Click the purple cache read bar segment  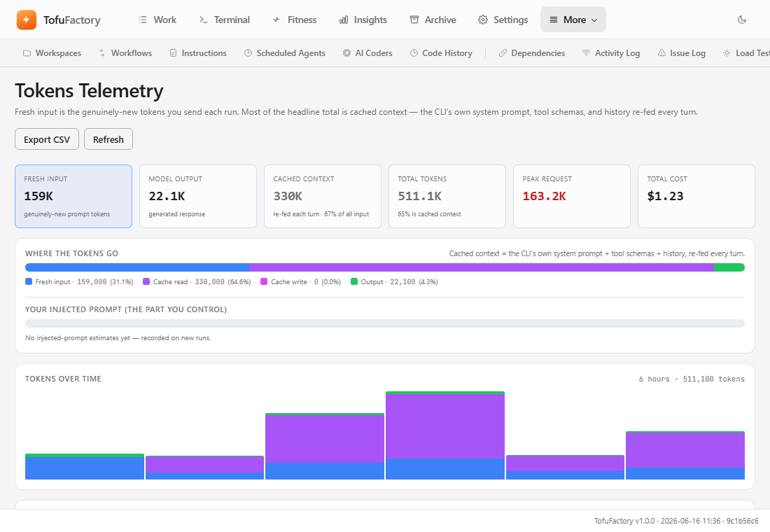click(482, 267)
